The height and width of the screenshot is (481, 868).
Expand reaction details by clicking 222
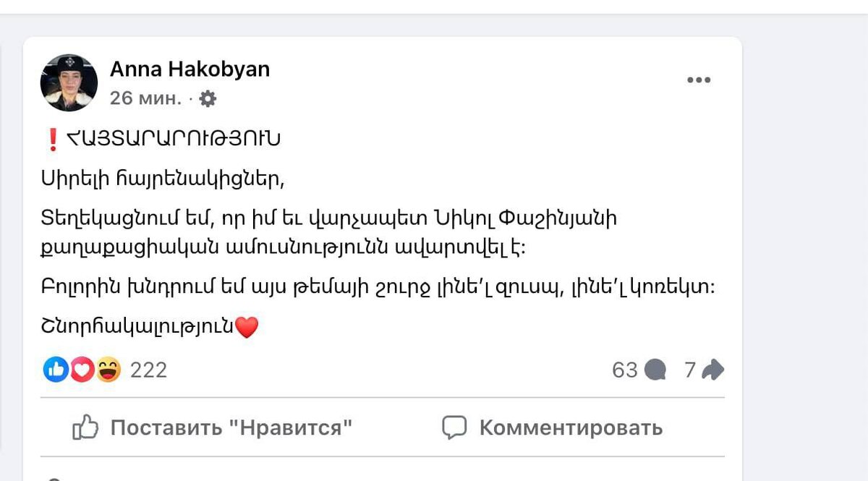pyautogui.click(x=150, y=370)
